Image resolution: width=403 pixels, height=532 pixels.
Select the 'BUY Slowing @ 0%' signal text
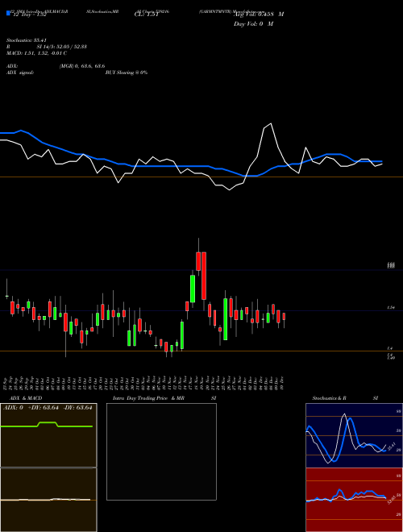tap(127, 73)
